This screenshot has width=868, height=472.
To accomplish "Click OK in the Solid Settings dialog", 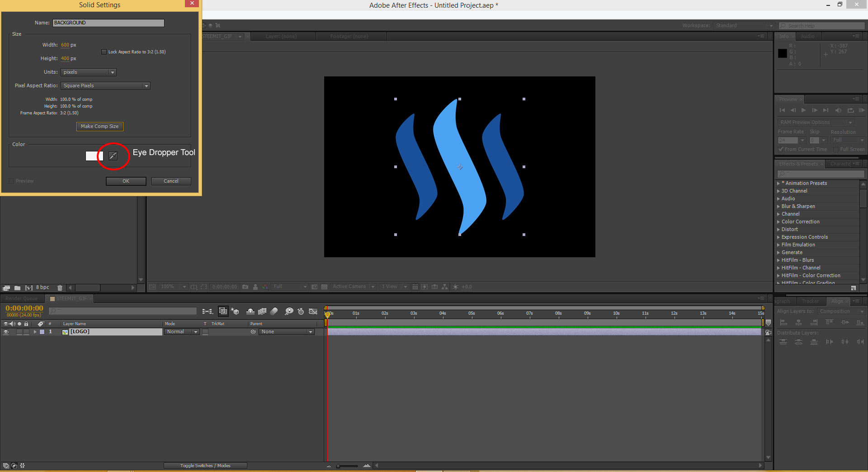I will 126,181.
